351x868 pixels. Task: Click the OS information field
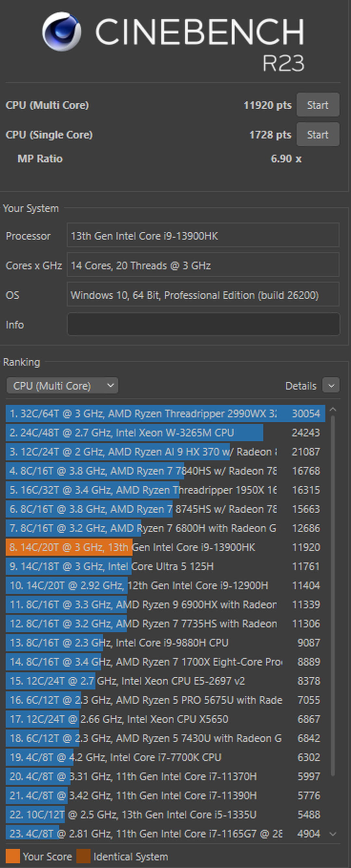tap(203, 295)
